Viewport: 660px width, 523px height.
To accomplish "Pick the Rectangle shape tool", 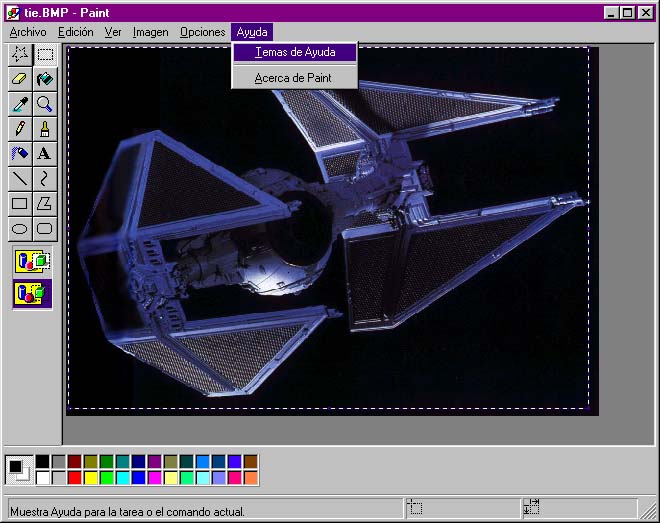I will click(x=20, y=204).
